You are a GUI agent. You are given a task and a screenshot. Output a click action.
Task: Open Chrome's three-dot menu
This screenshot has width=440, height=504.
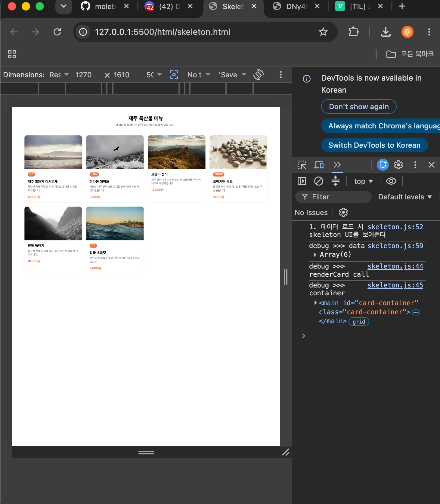pos(429,32)
